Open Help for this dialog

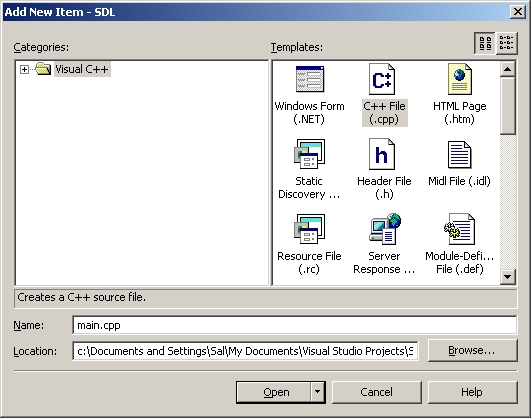click(x=472, y=392)
